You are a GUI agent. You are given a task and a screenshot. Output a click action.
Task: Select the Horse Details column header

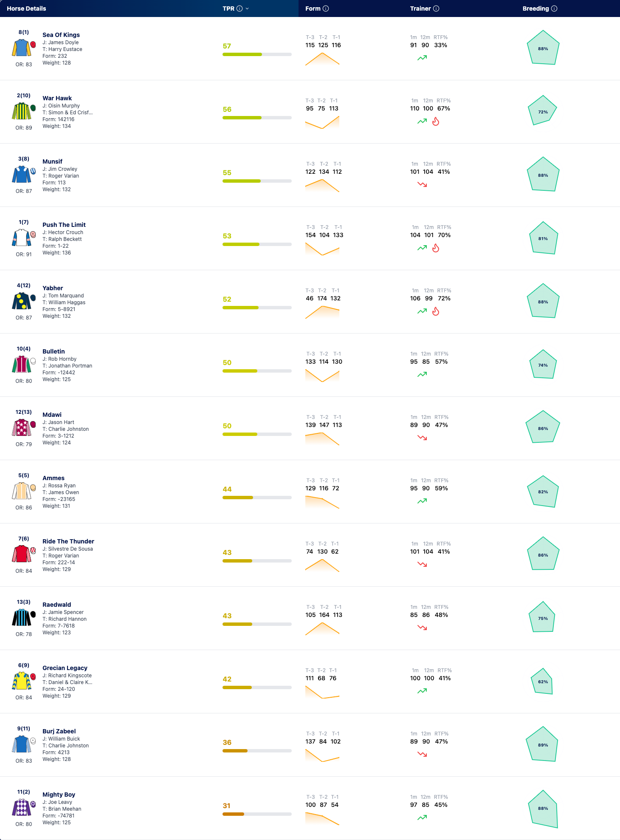tap(26, 8)
